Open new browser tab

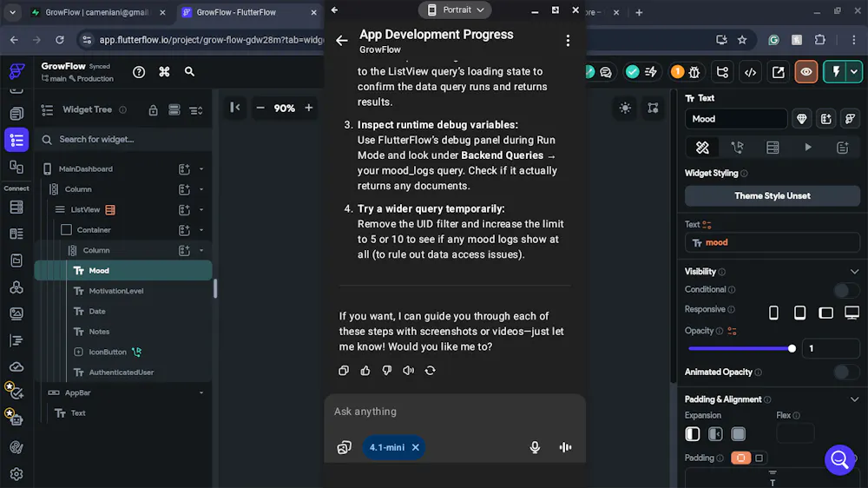pos(639,12)
